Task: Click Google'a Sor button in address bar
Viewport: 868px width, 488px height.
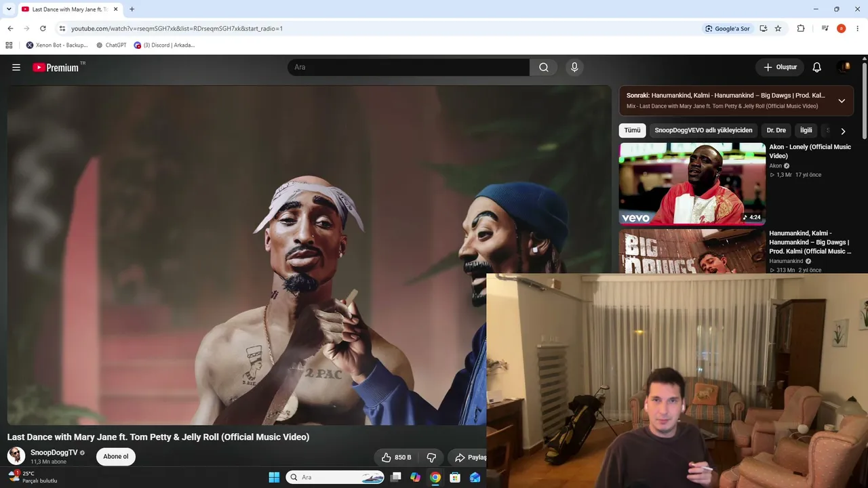Action: (x=727, y=28)
